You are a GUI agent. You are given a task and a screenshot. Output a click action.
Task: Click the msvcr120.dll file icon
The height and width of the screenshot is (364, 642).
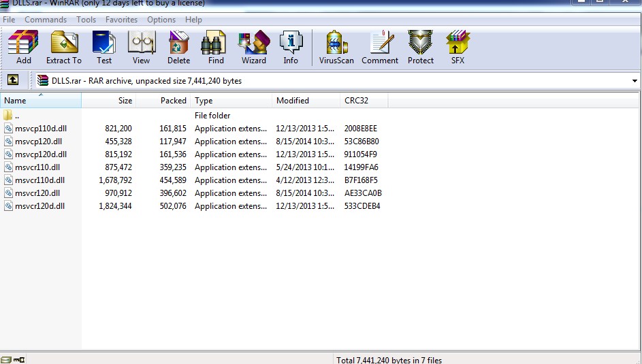[8, 193]
